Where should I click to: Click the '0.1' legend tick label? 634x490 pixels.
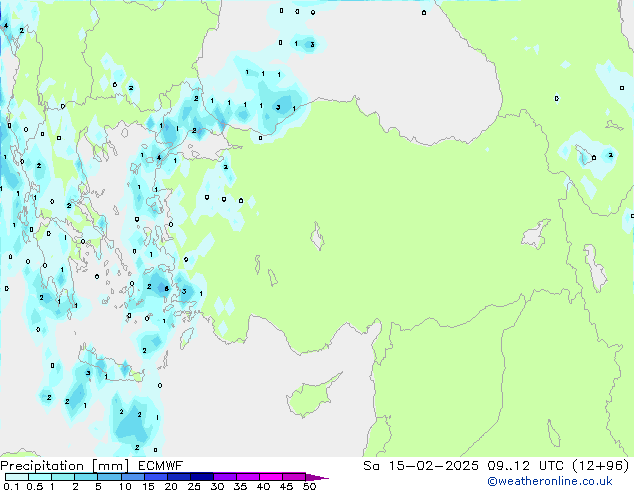[x=11, y=486]
